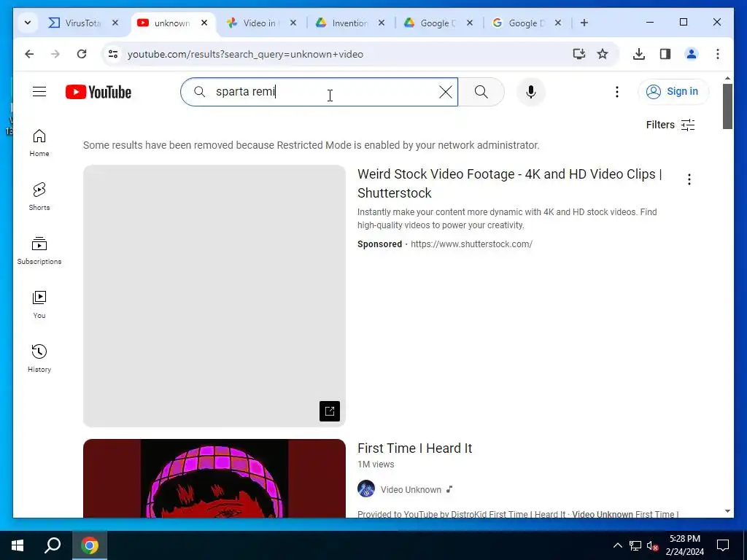Viewport: 747px width, 560px height.
Task: Open Chrome three-dot menu
Action: (x=718, y=54)
